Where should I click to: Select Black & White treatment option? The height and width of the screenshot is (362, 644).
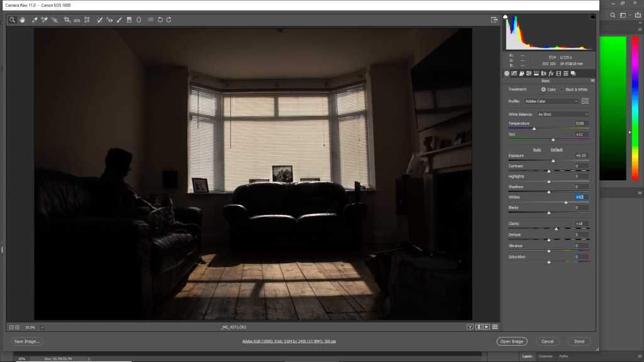(562, 89)
